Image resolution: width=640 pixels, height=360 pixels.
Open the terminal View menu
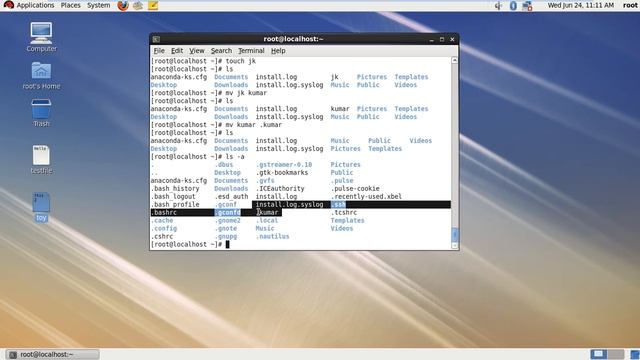[x=197, y=51]
